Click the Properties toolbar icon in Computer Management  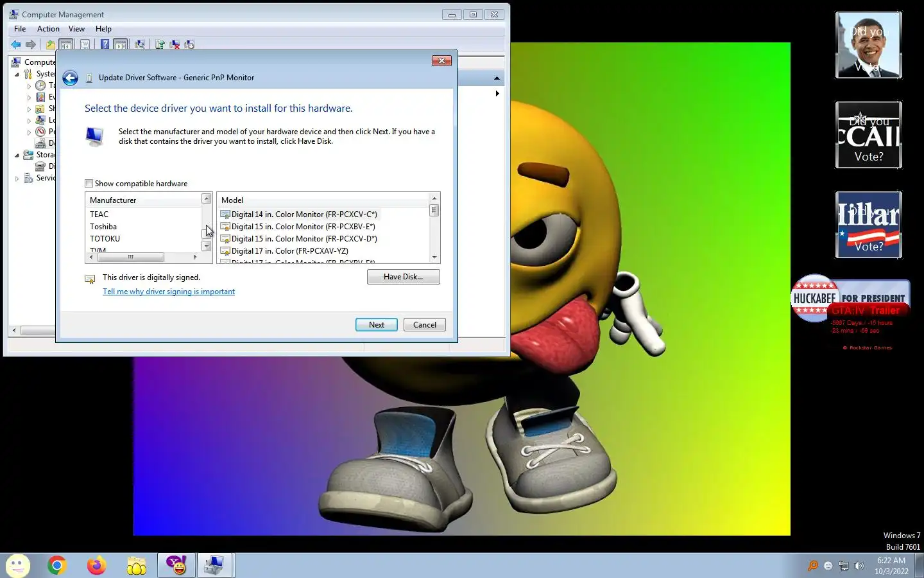[85, 44]
